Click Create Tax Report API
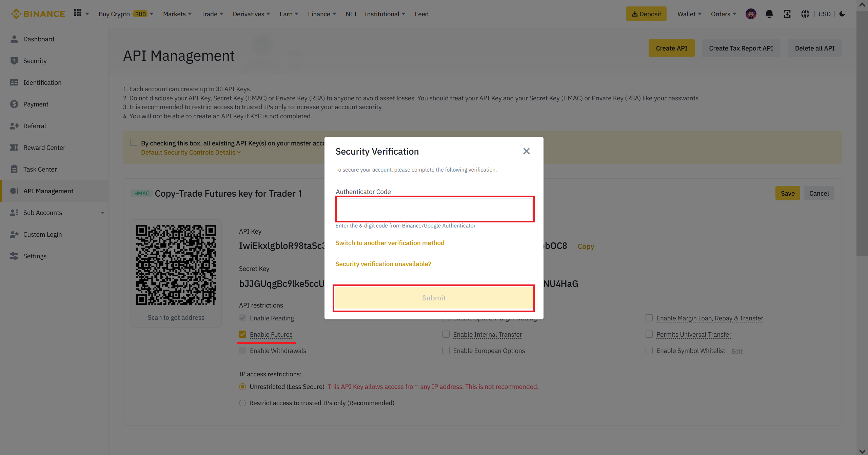868x455 pixels. (x=741, y=48)
